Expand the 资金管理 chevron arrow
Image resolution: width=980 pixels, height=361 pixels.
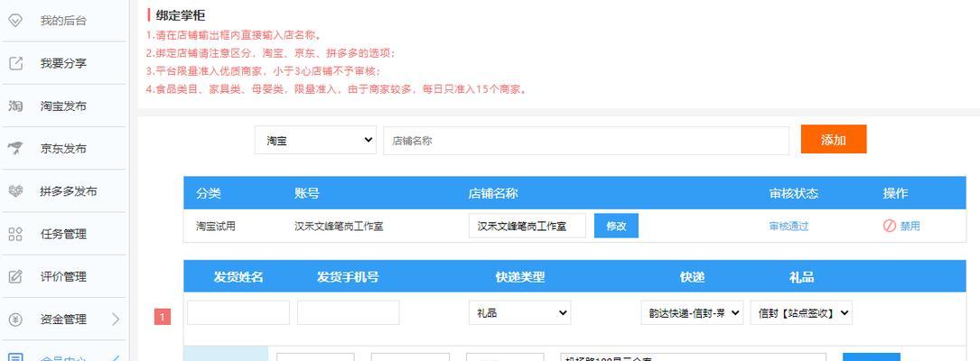point(116,319)
